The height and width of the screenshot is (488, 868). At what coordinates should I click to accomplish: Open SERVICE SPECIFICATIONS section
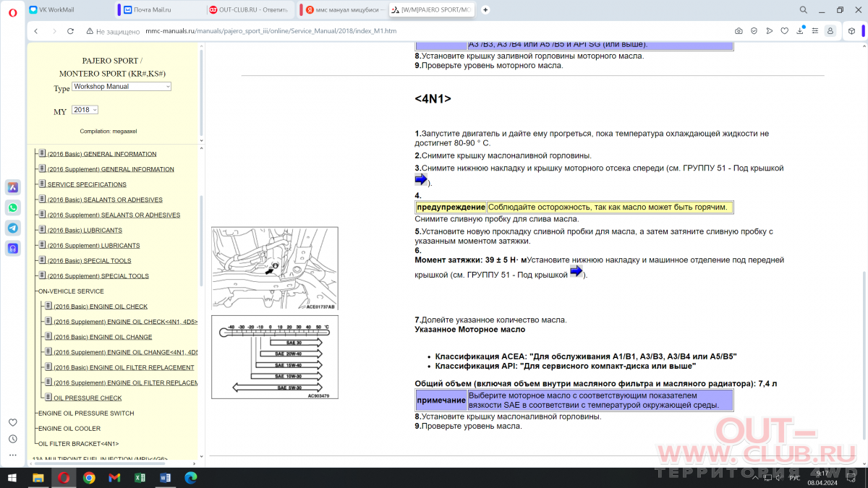click(87, 184)
